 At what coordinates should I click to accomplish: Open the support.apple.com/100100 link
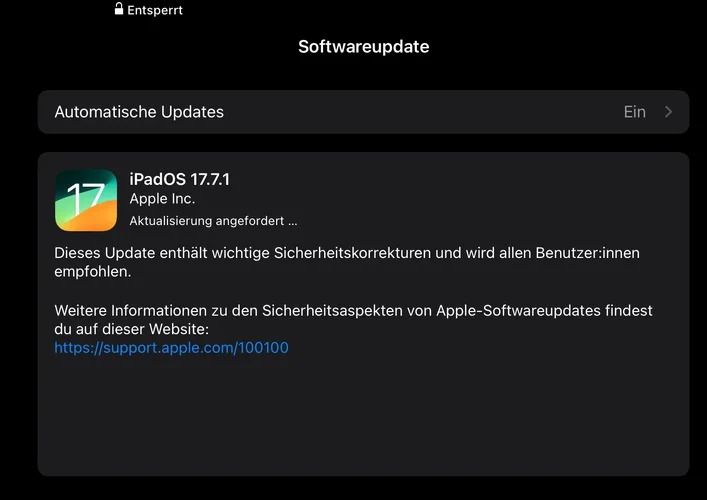click(x=171, y=348)
